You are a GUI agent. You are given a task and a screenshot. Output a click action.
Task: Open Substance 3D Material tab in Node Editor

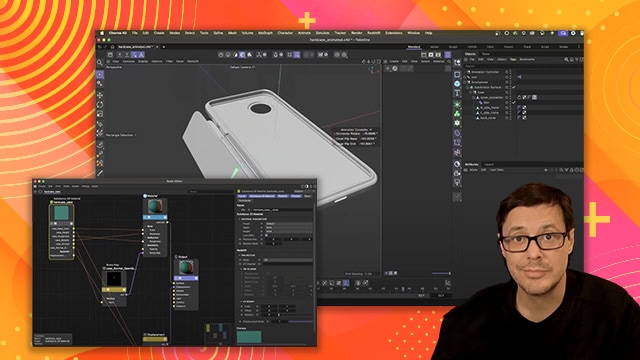(262, 196)
